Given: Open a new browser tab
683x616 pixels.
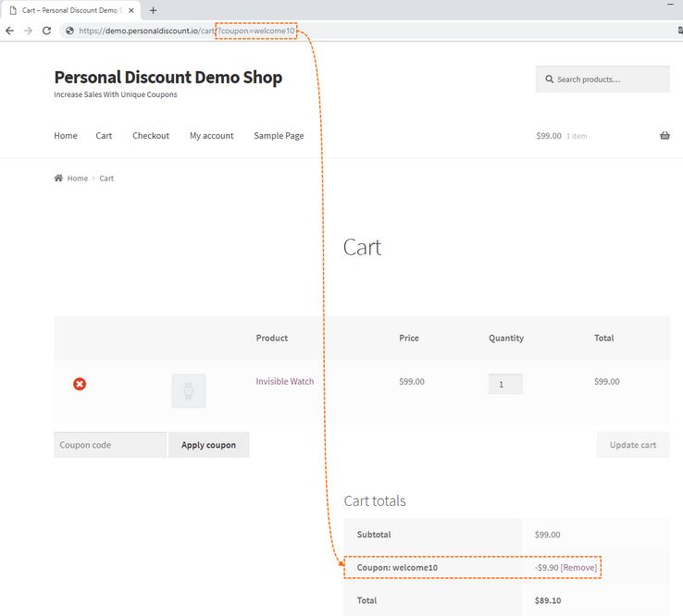Looking at the screenshot, I should [153, 10].
